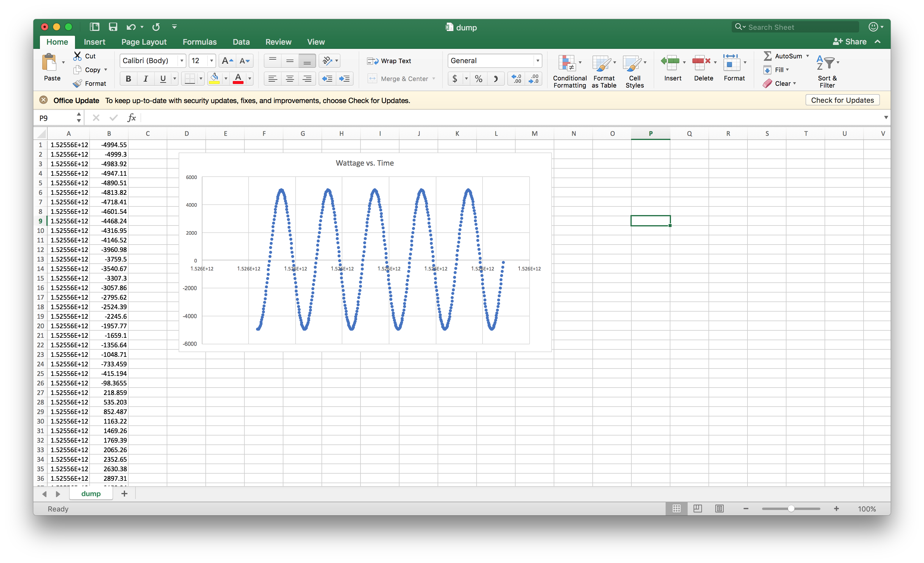The height and width of the screenshot is (563, 924).
Task: Select the Wattage vs. Time chart title
Action: pos(364,163)
